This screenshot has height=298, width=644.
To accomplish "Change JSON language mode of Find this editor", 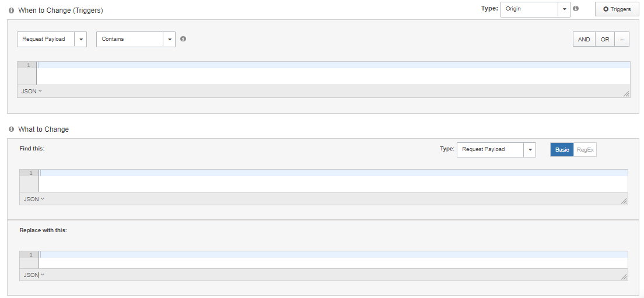I will tap(34, 199).
